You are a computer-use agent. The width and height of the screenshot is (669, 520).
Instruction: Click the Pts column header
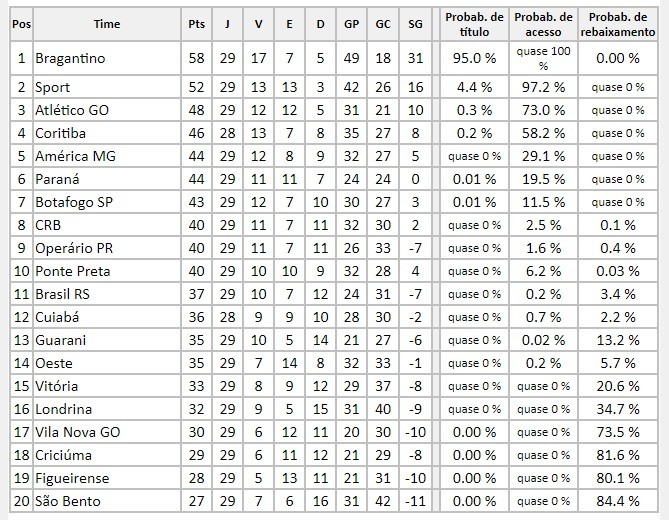pyautogui.click(x=196, y=24)
